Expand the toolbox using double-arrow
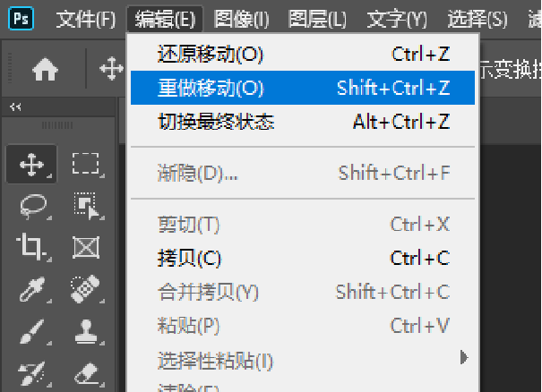This screenshot has width=542, height=392. [15, 107]
